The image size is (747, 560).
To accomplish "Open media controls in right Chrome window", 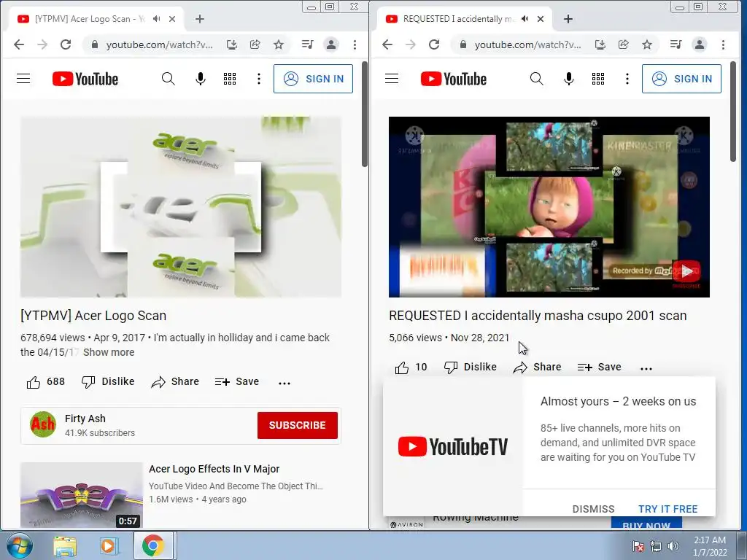I will (x=676, y=44).
